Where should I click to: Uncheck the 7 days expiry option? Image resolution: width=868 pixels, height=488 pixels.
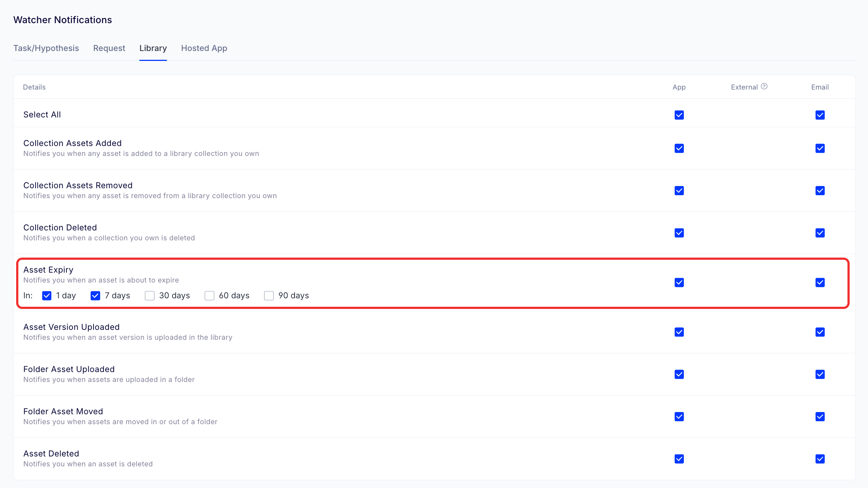(95, 296)
